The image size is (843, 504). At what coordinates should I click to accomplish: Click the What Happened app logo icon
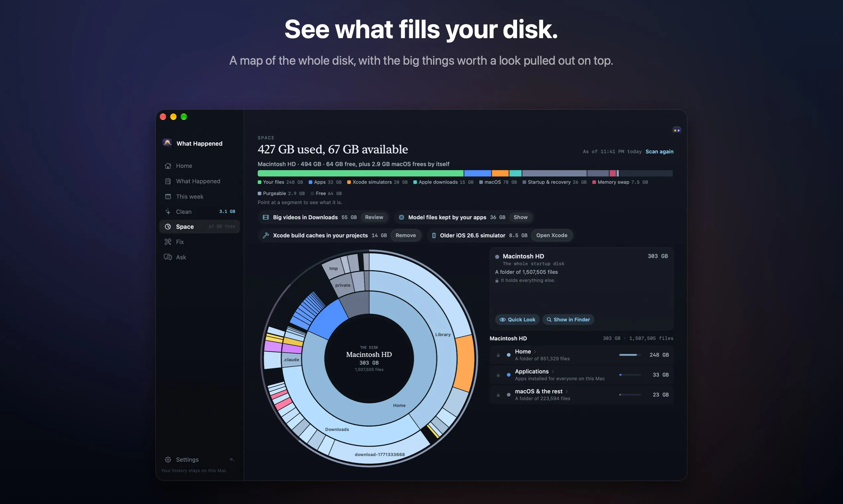point(167,143)
